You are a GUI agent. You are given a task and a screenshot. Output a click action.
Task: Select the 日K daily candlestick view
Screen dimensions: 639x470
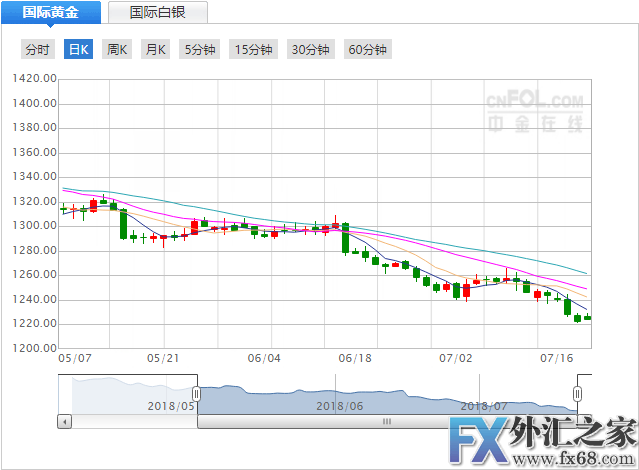click(78, 49)
